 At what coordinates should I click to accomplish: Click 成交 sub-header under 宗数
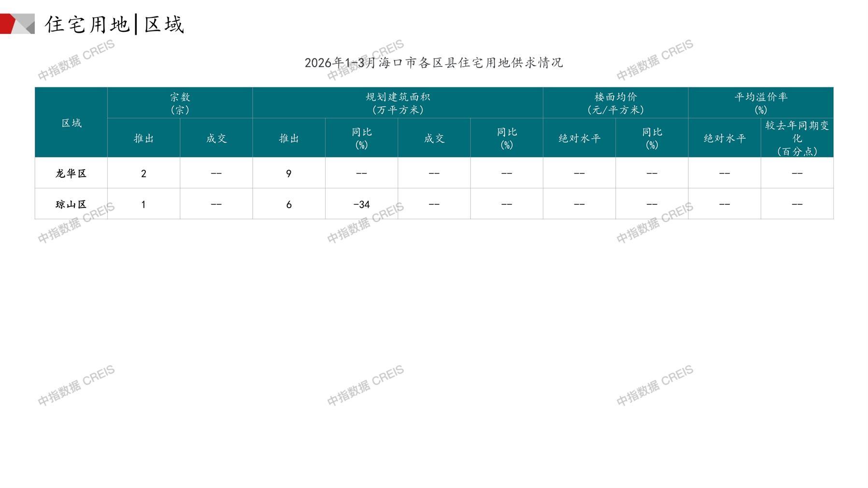(216, 138)
